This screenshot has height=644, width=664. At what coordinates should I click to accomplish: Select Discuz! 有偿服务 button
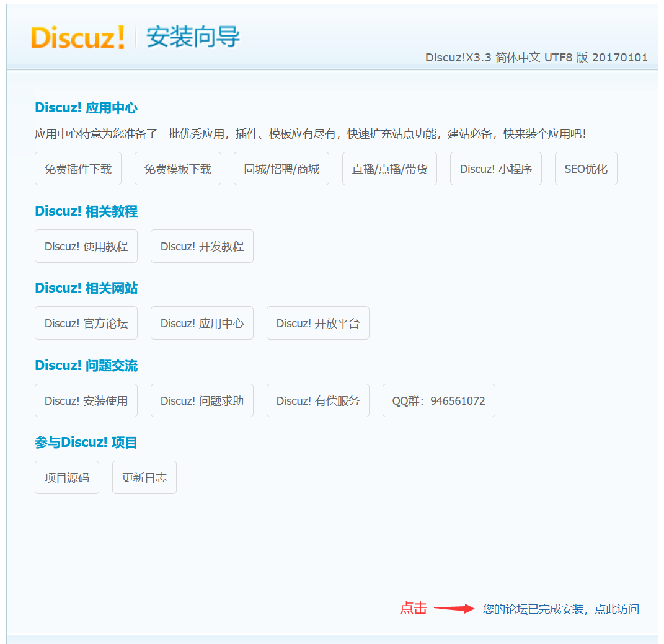[317, 400]
